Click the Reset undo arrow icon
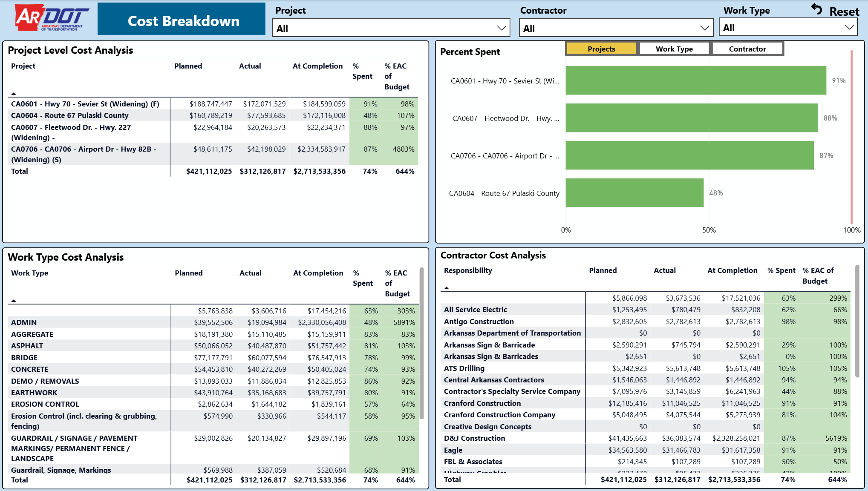Image resolution: width=868 pixels, height=491 pixels. (x=816, y=9)
